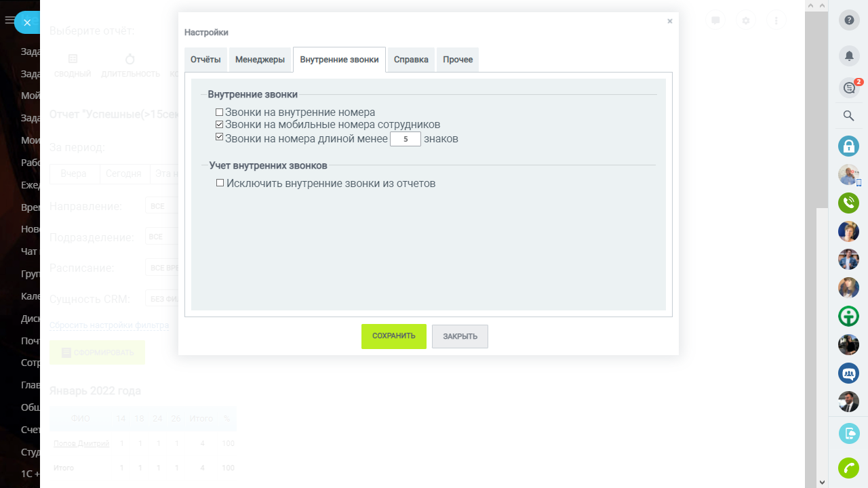Click the gear settings icon behind the dialog
The width and height of the screenshot is (868, 488).
746,20
